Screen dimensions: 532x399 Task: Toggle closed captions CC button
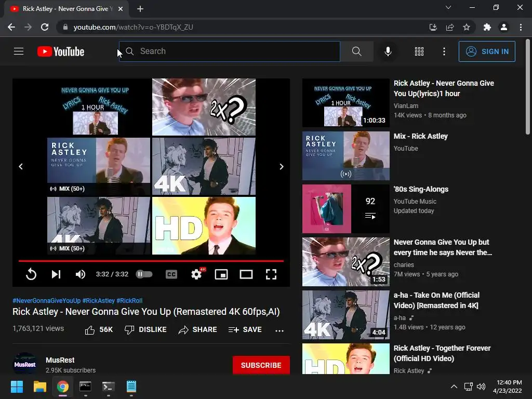[171, 274]
